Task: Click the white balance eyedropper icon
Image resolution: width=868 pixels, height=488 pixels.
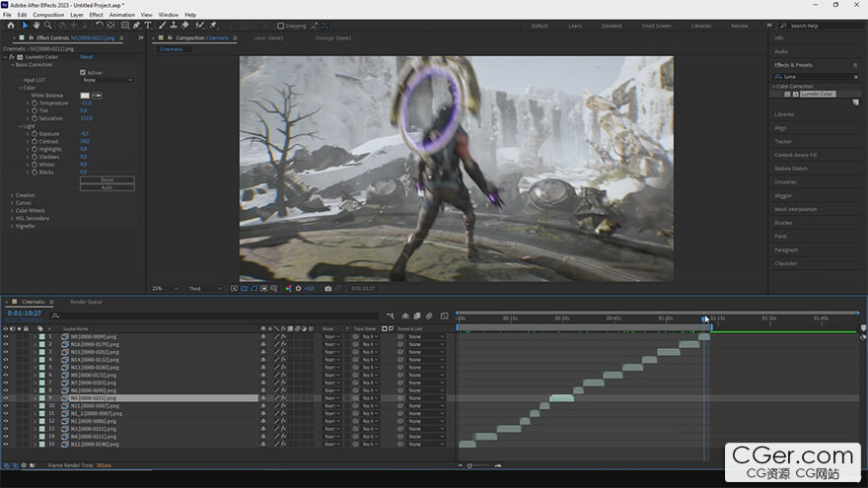Action: click(x=97, y=96)
